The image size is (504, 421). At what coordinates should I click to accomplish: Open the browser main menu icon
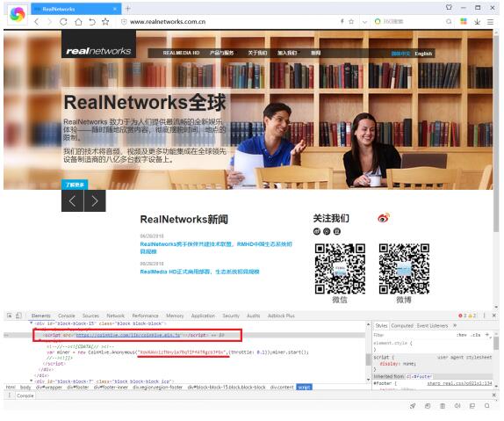click(490, 22)
